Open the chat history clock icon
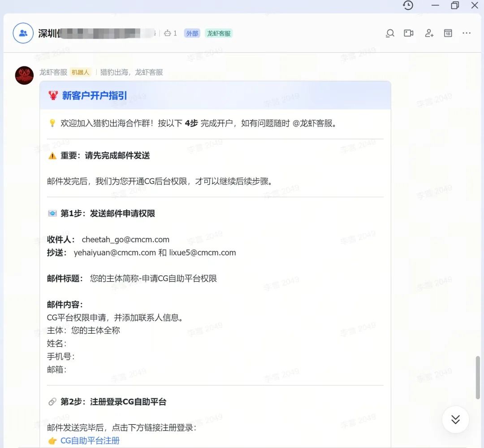This screenshot has width=484, height=448. [x=408, y=5]
